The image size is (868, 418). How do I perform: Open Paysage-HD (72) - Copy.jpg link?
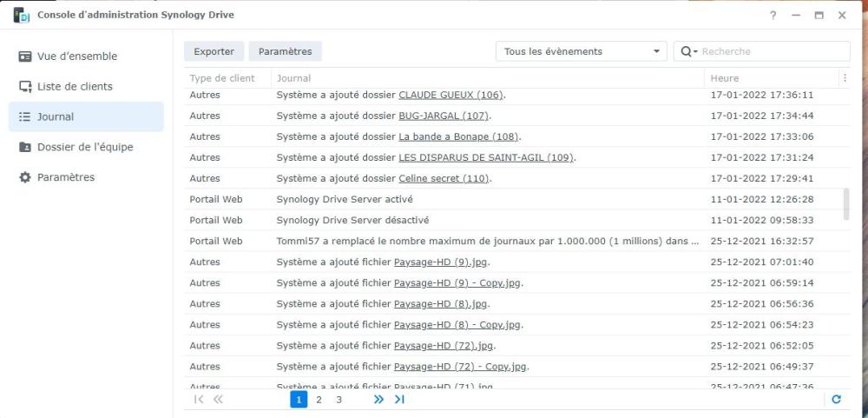pos(460,367)
